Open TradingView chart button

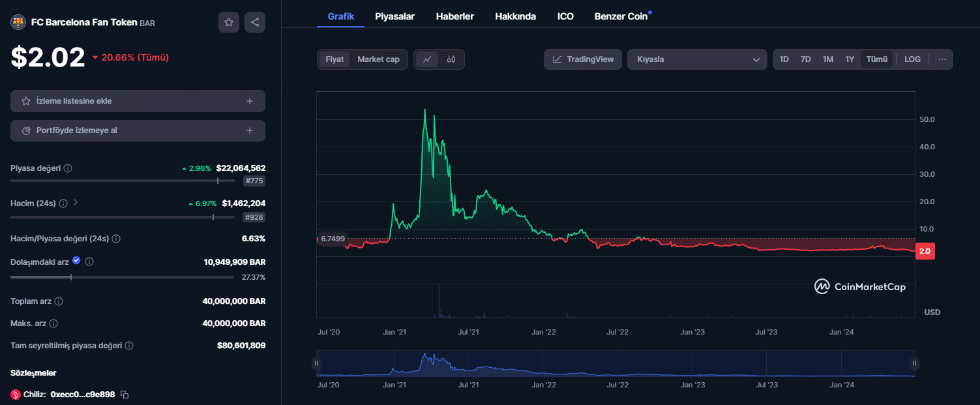583,59
